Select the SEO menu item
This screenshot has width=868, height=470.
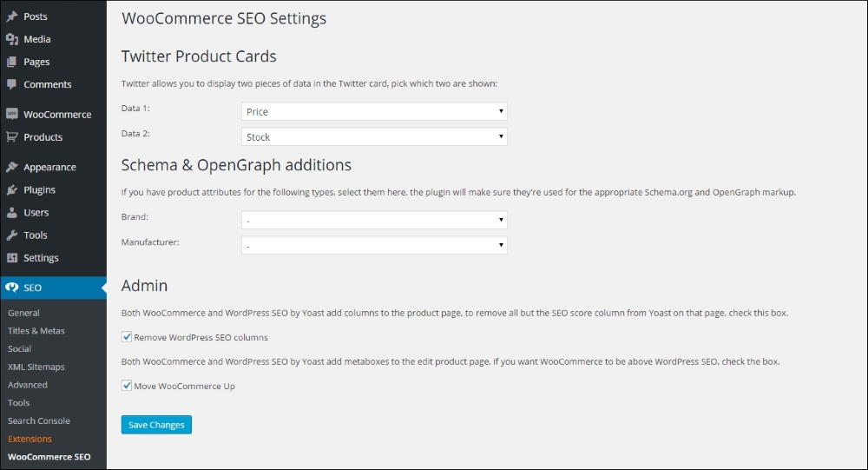point(53,288)
